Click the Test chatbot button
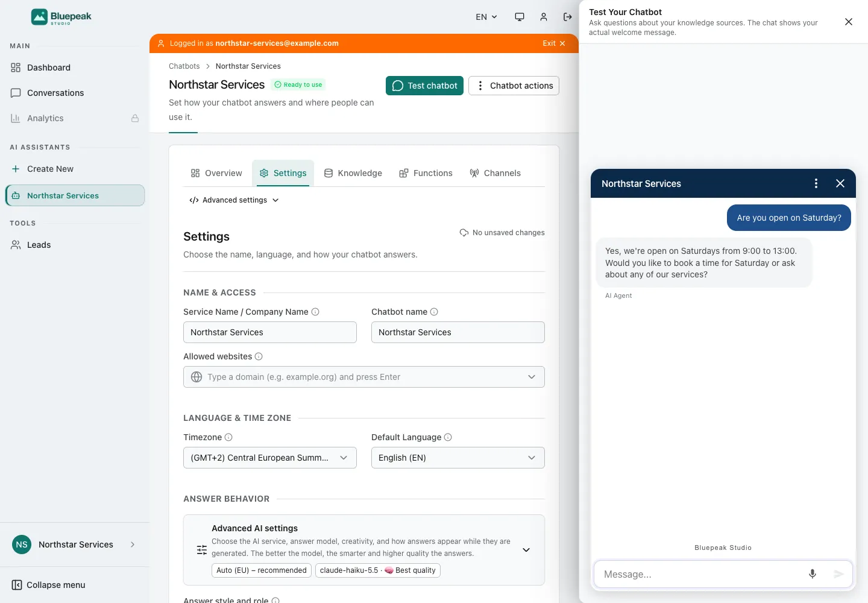 [424, 86]
